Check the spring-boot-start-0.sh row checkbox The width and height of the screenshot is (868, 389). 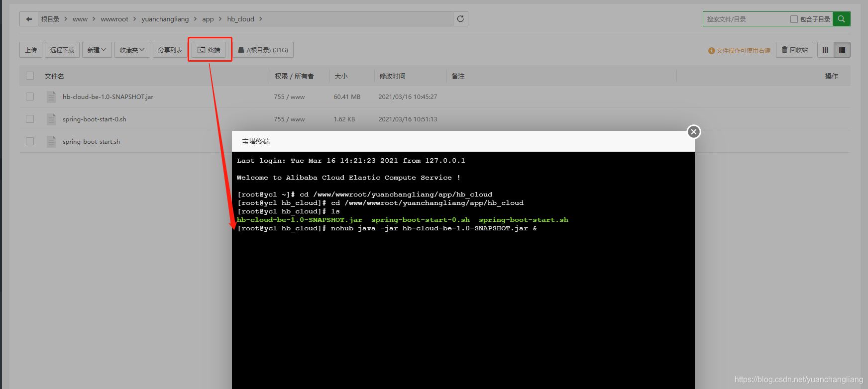[30, 119]
